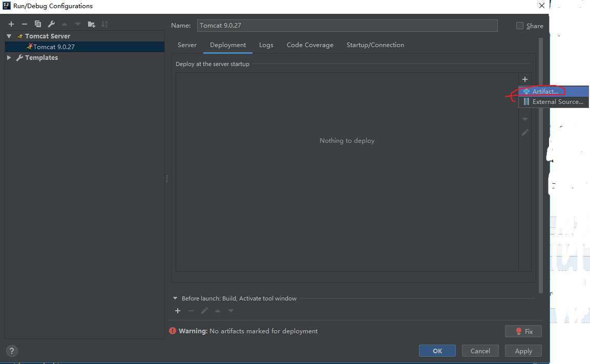
Task: Switch to the Logs tab
Action: [x=266, y=45]
